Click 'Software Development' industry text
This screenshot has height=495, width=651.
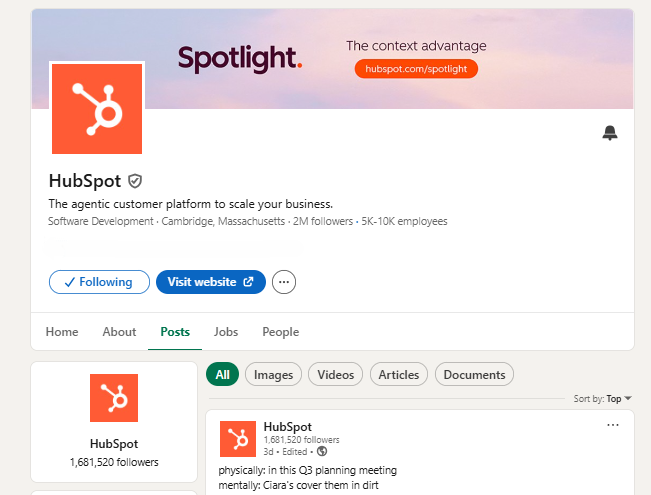tap(100, 221)
